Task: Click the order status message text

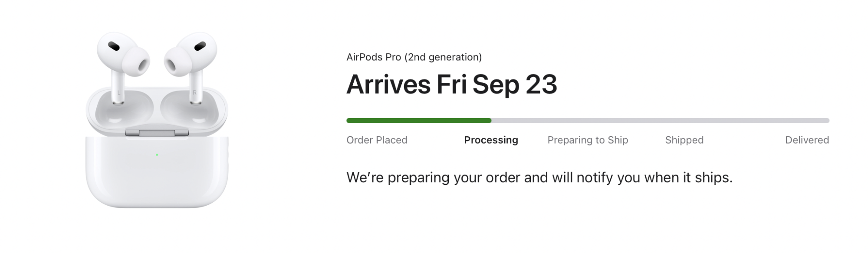Action: click(539, 177)
